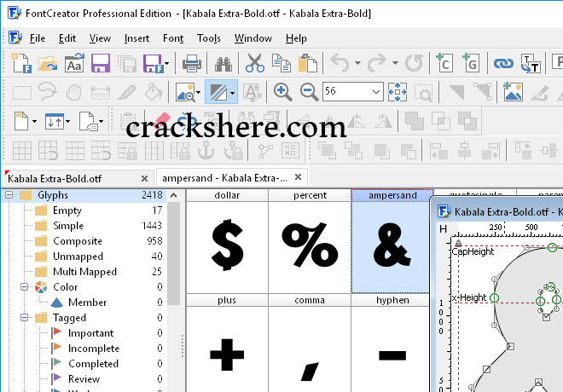Save the font with purple floppy icon
The width and height of the screenshot is (563, 392).
point(101,63)
